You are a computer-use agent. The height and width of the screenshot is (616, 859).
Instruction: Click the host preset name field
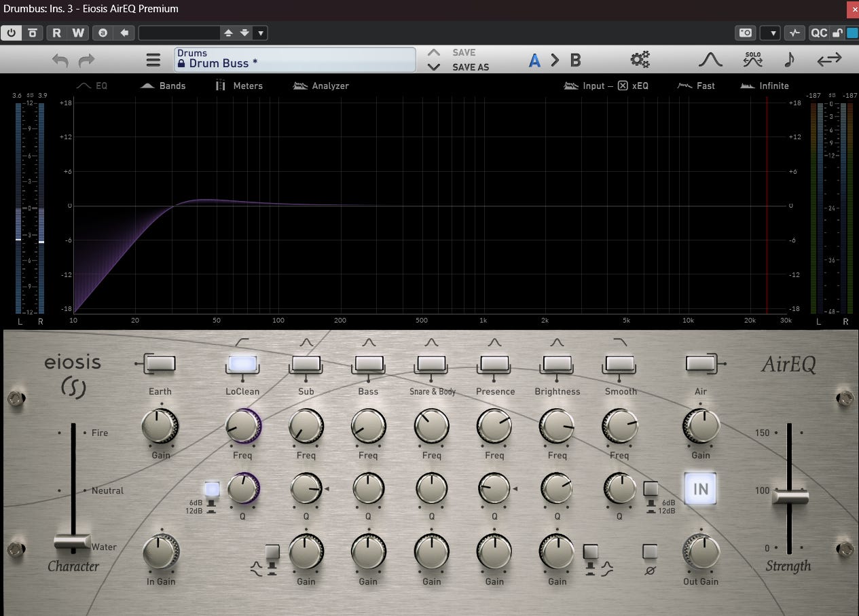tap(179, 33)
